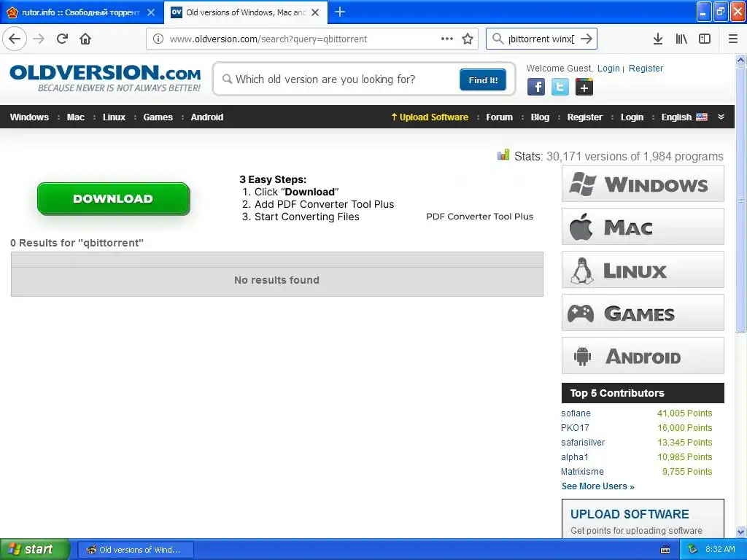Close the Old versions of Windows tab
This screenshot has width=747, height=560.
tap(315, 12)
